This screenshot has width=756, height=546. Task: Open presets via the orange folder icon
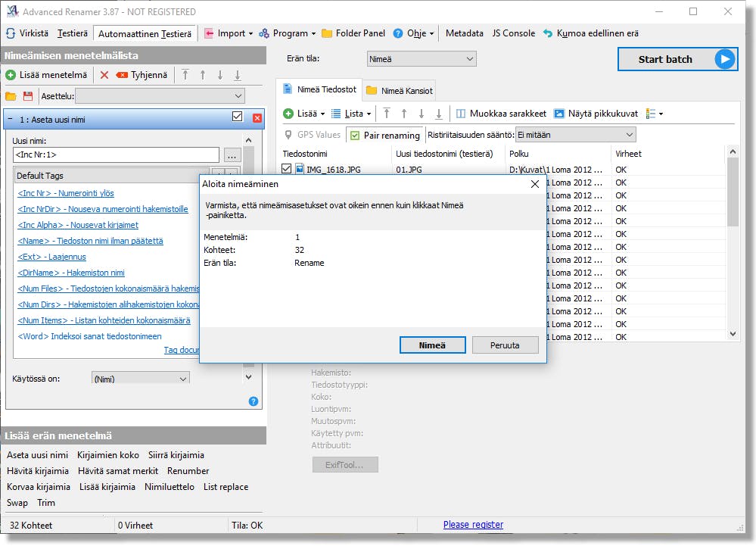[11, 96]
